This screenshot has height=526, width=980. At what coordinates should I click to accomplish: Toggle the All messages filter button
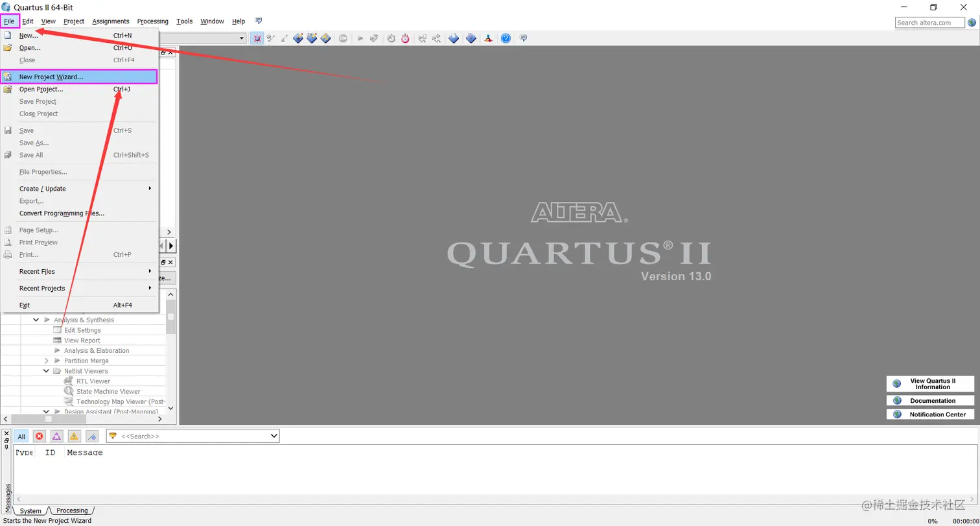(x=21, y=436)
